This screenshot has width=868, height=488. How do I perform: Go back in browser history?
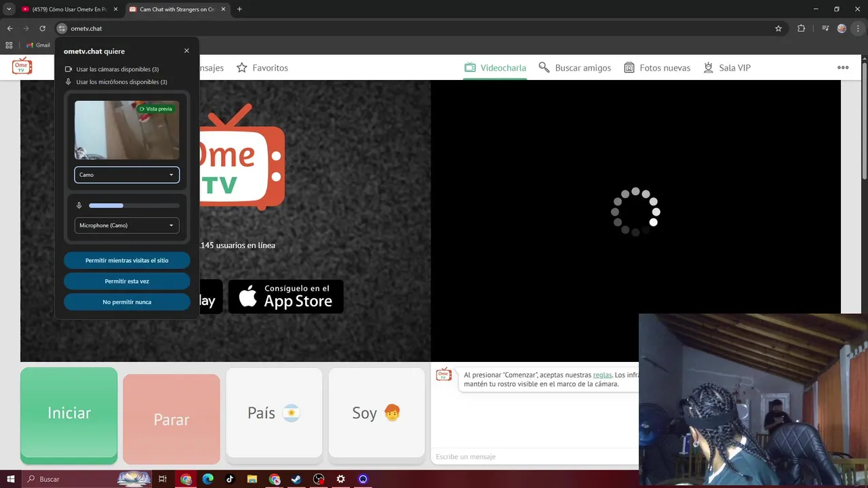(x=9, y=28)
